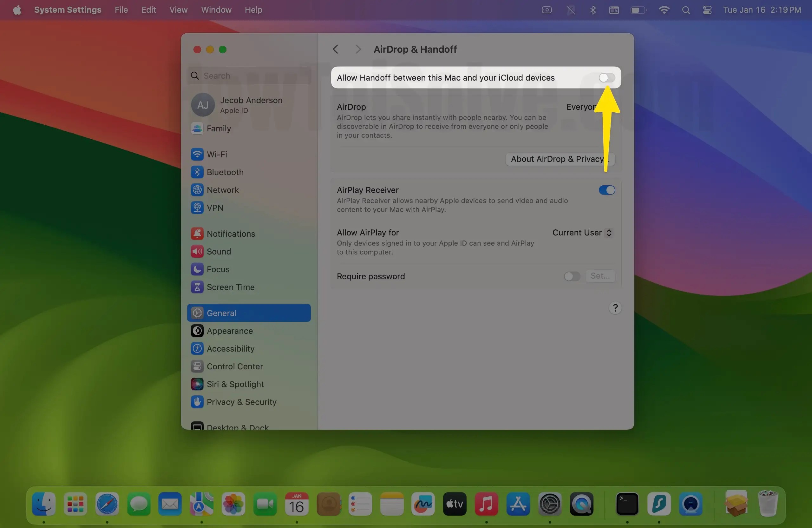Image resolution: width=812 pixels, height=528 pixels.
Task: Open Sound settings
Action: tap(219, 252)
